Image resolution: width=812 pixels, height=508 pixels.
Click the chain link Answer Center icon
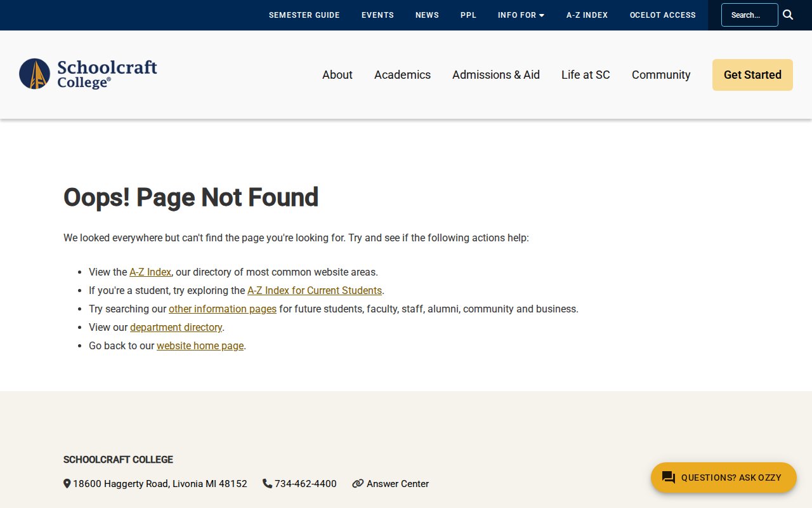pos(358,484)
